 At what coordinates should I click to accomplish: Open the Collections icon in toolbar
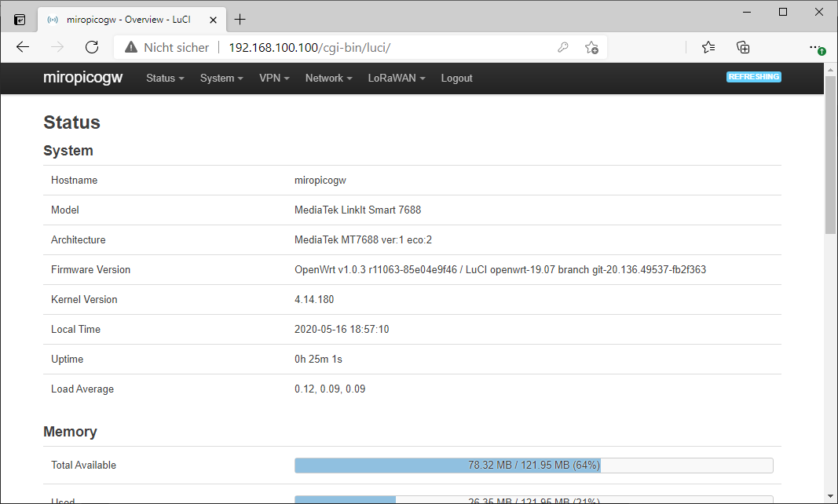[x=743, y=47]
